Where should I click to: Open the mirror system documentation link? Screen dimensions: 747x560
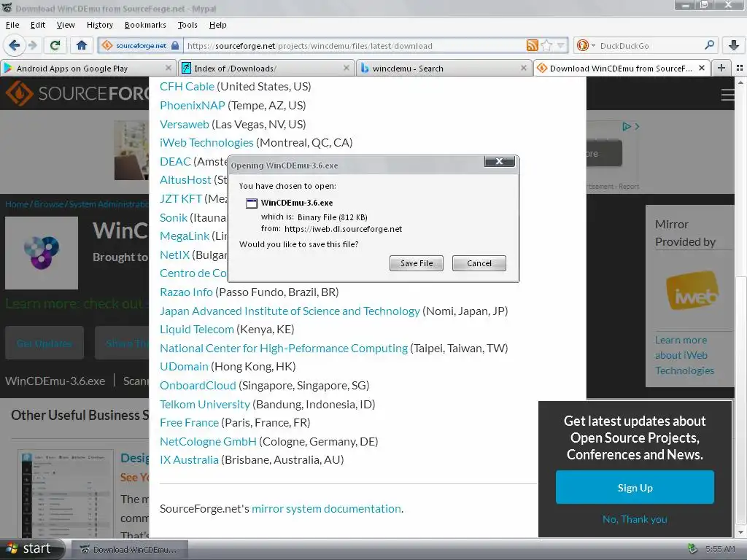[x=326, y=508]
